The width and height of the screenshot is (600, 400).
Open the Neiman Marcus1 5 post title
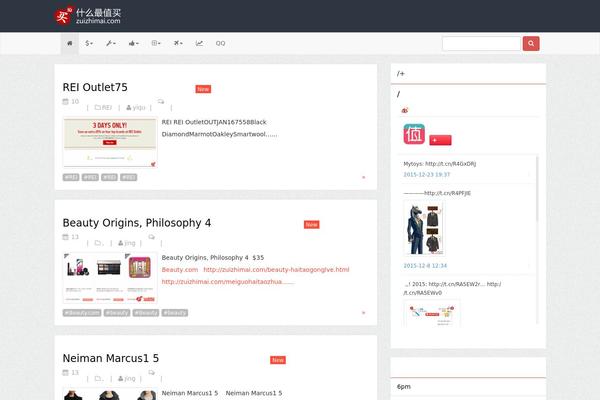tap(111, 358)
